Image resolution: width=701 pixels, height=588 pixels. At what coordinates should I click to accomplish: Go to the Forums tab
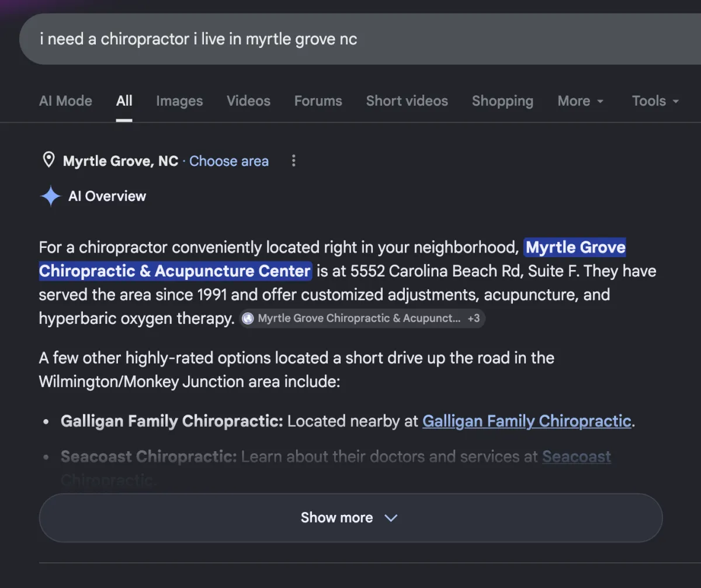(x=318, y=101)
